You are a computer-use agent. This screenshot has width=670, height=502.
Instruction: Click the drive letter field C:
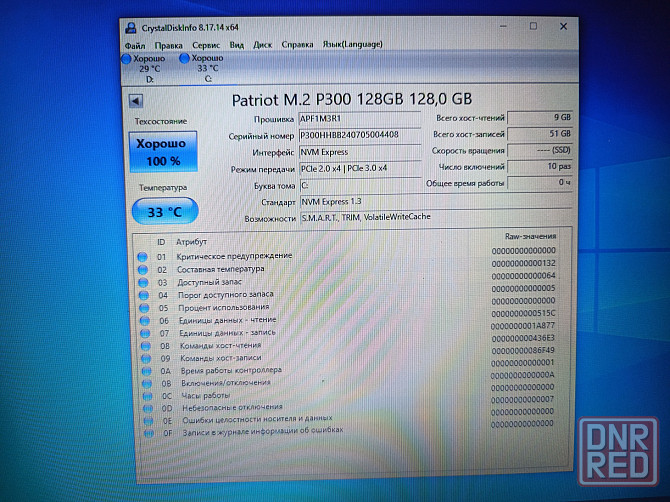point(361,185)
